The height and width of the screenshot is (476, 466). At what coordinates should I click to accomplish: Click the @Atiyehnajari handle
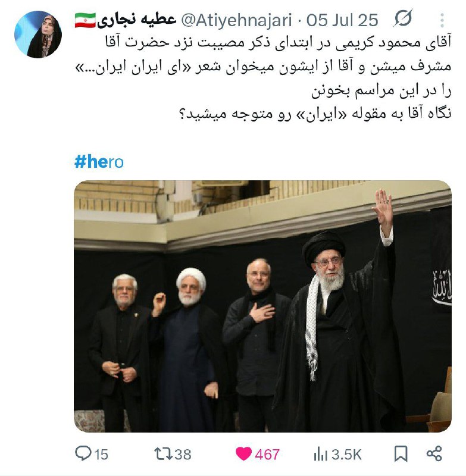[236, 20]
